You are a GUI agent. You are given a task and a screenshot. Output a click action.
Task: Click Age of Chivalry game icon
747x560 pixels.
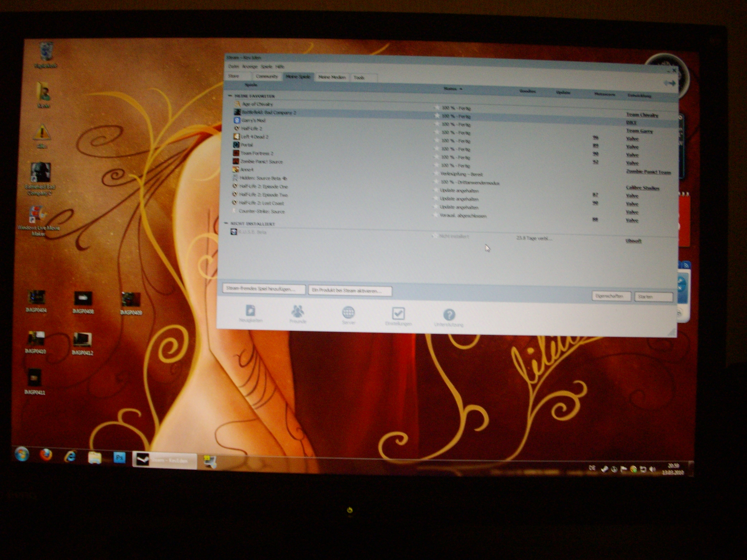click(237, 104)
